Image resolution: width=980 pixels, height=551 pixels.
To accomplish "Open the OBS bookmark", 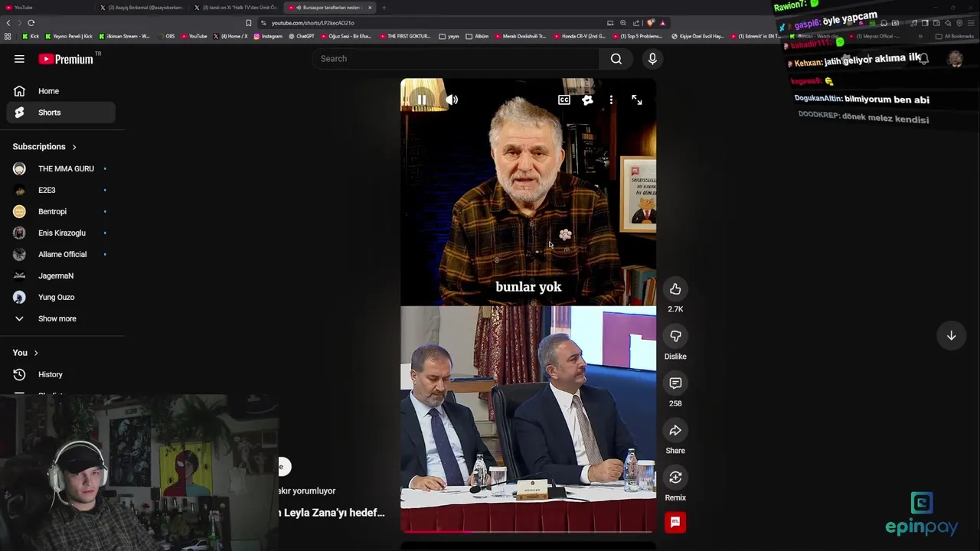I will 166,36.
